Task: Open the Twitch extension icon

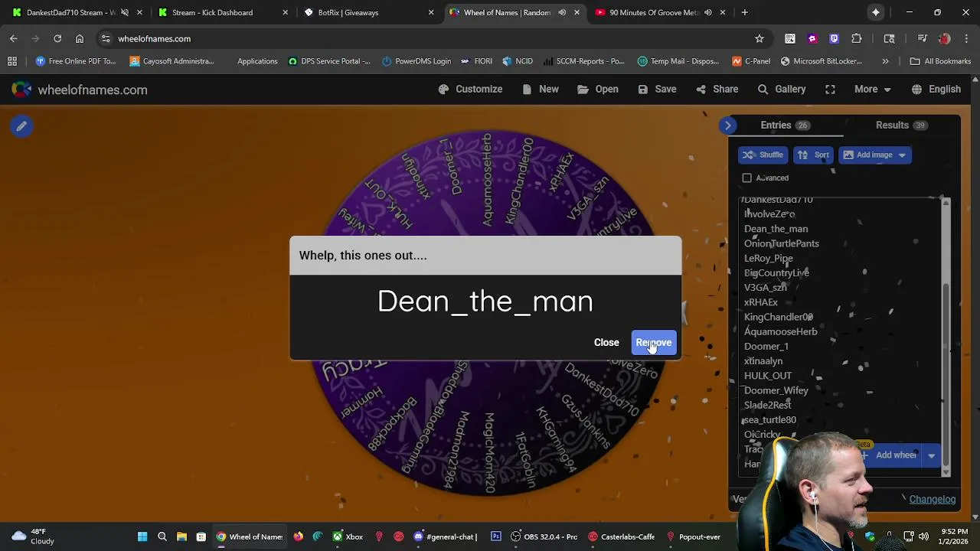Action: pos(834,38)
